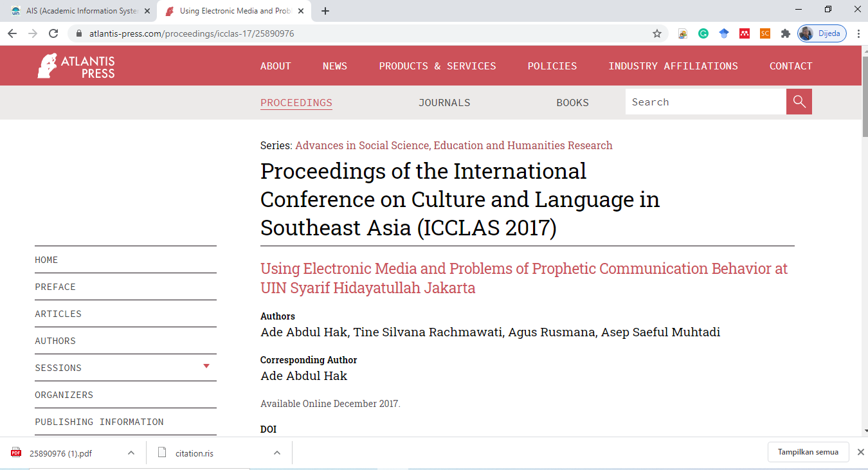Click into the Search input field
The height and width of the screenshot is (470, 868).
click(x=705, y=102)
